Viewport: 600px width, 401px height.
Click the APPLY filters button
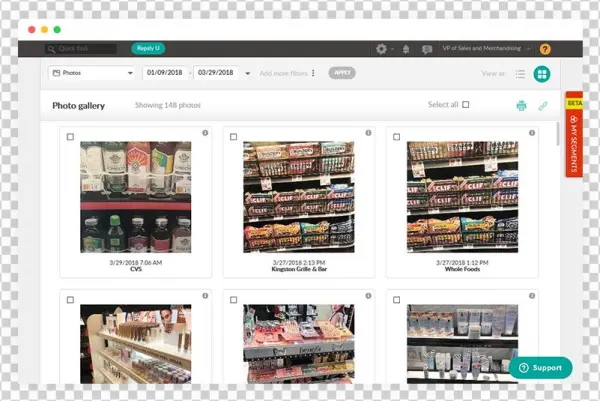tap(342, 73)
